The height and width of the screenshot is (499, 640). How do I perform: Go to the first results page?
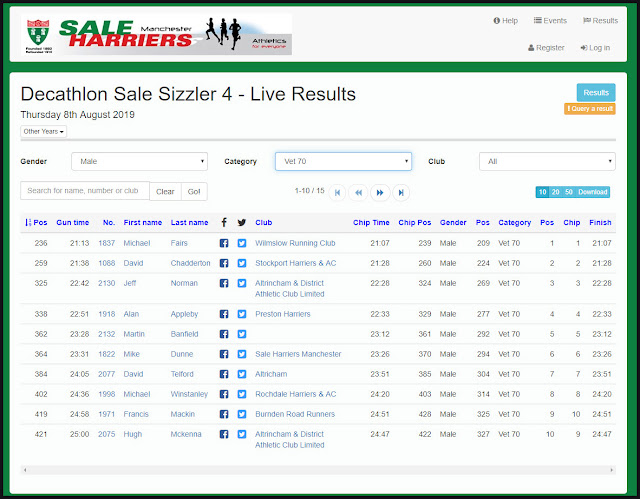click(x=337, y=193)
